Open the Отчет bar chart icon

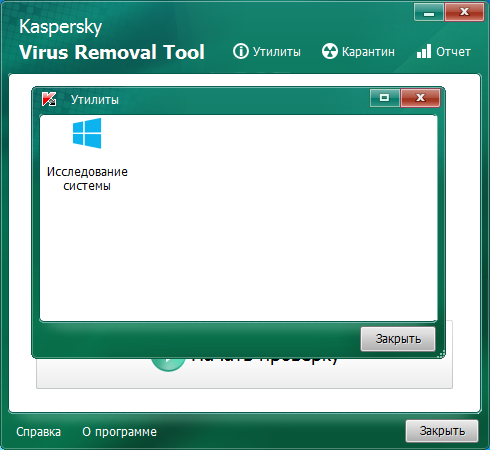[424, 51]
